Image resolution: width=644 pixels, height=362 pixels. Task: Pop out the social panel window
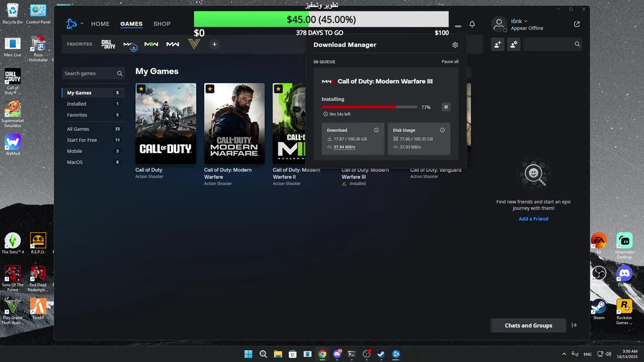tap(577, 24)
